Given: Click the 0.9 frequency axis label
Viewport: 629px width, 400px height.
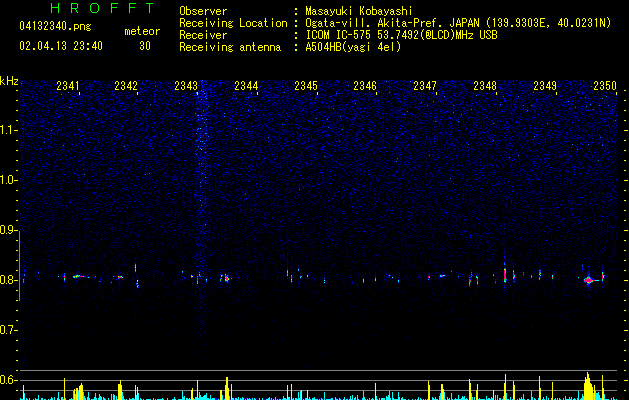Looking at the screenshot, I should pos(9,230).
